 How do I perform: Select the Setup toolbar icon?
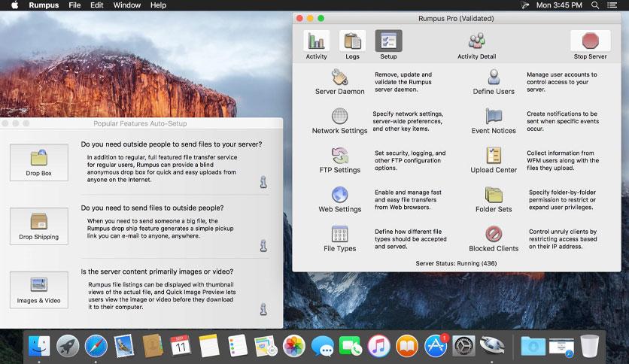click(388, 44)
